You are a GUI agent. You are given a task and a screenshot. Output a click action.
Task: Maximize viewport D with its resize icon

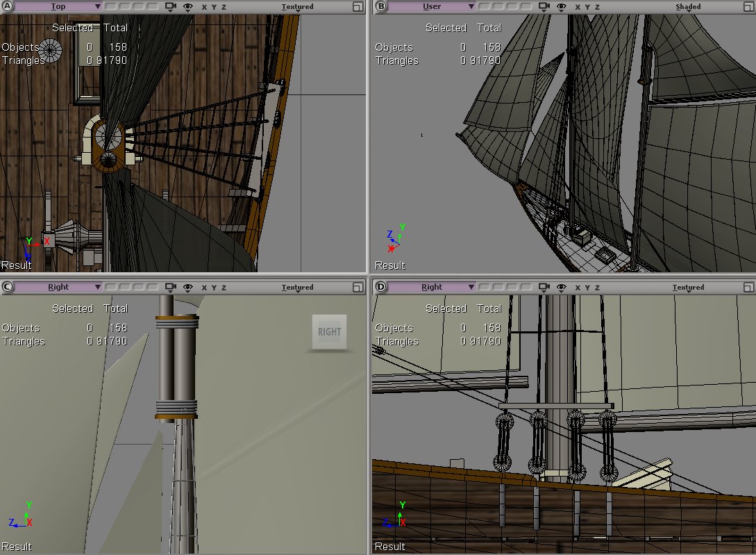[748, 288]
